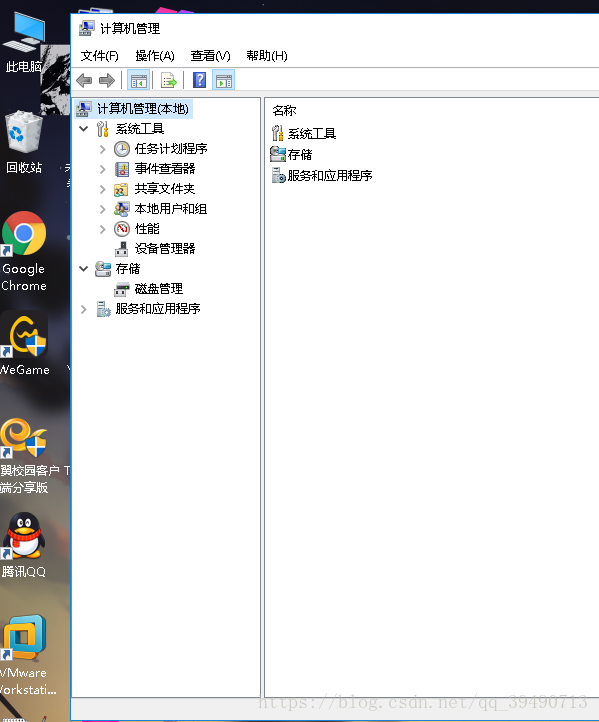
Task: Click the 磁盘管理 disk icon
Action: click(x=122, y=289)
